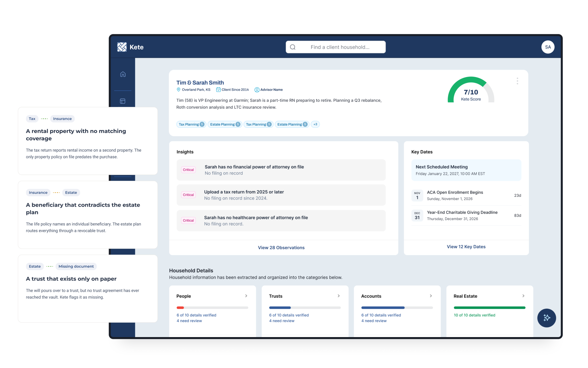The image size is (588, 368).
Task: Open the Tim & Sarah Smith household title
Action: [x=200, y=82]
